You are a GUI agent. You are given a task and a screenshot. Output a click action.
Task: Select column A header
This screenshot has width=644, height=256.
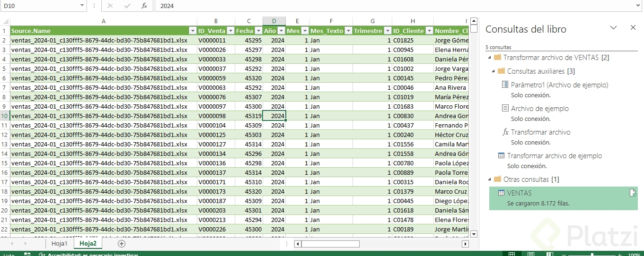click(104, 21)
